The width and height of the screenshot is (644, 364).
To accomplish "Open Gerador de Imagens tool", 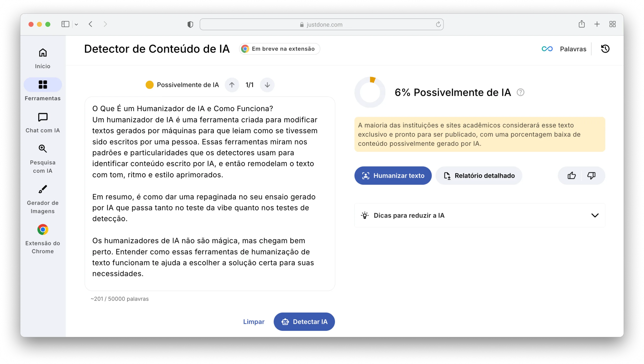I will pyautogui.click(x=43, y=199).
